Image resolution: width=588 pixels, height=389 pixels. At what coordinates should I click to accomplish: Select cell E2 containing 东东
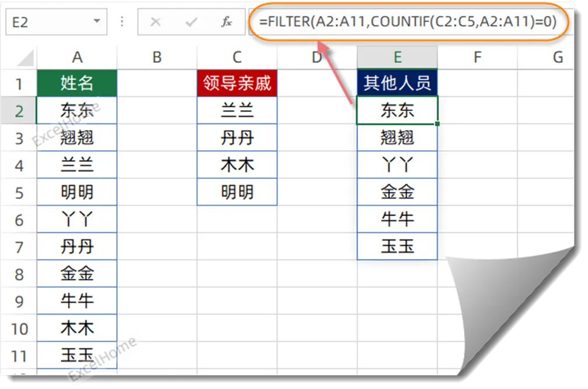397,110
